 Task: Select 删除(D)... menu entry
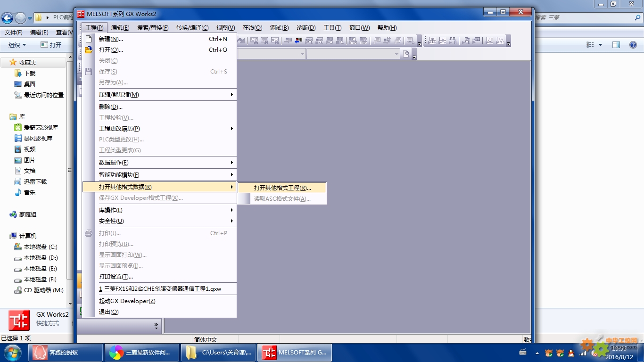[x=159, y=107]
